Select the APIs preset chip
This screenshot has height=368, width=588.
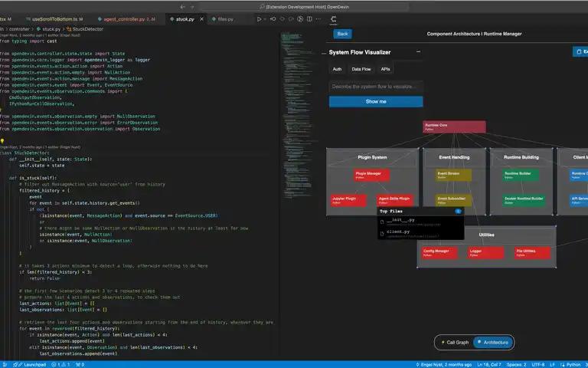pos(385,69)
